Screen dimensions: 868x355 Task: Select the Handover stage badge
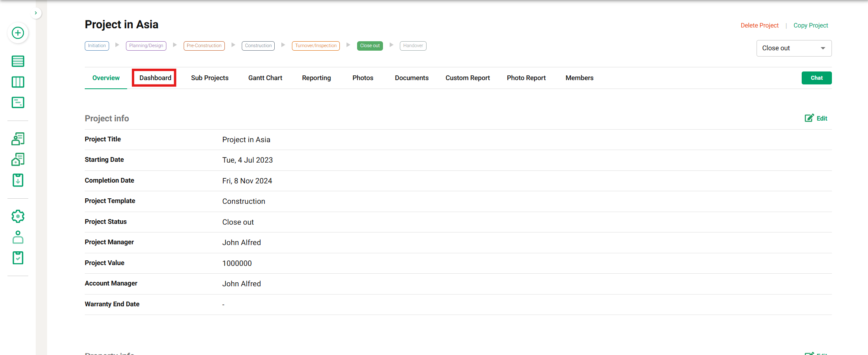(x=413, y=46)
